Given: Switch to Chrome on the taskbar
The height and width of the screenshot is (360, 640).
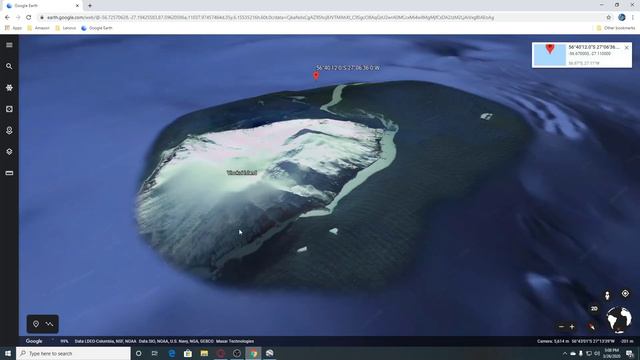Looking at the screenshot, I should (253, 353).
